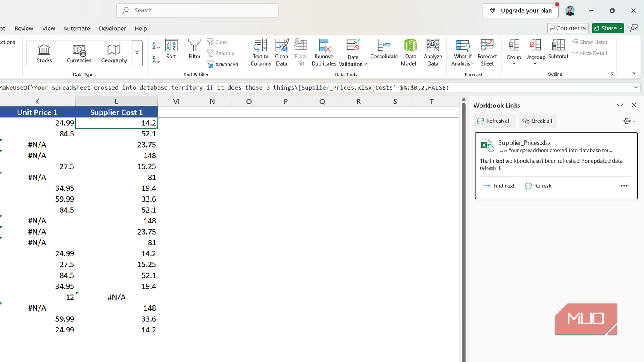The width and height of the screenshot is (644, 362).
Task: Open more options for Supplier_Prices.xlsx
Action: pyautogui.click(x=624, y=186)
